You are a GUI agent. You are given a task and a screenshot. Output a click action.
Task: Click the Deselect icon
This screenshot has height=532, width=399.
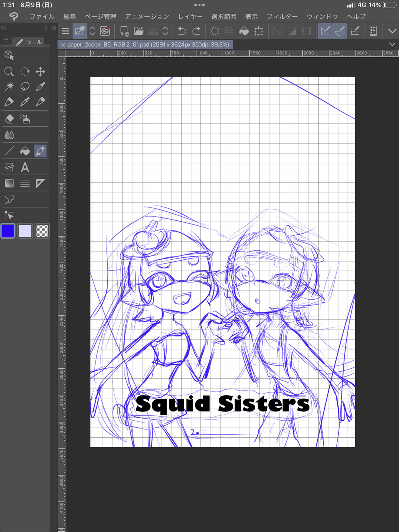(x=277, y=31)
